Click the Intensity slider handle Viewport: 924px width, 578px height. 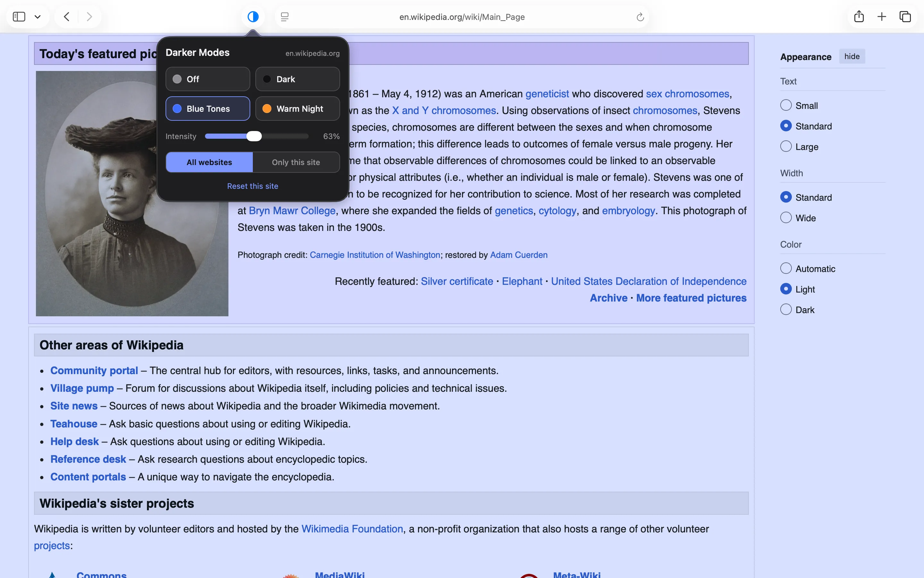pos(254,136)
